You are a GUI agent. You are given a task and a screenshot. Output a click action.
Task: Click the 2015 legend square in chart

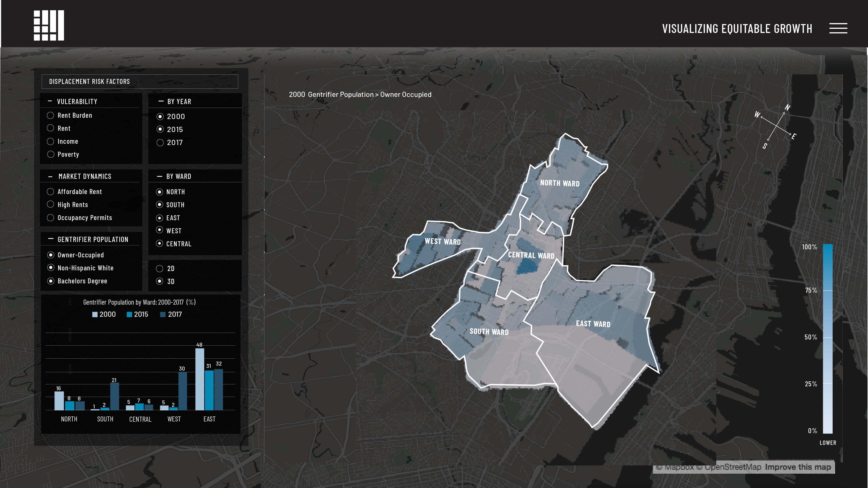click(x=129, y=315)
